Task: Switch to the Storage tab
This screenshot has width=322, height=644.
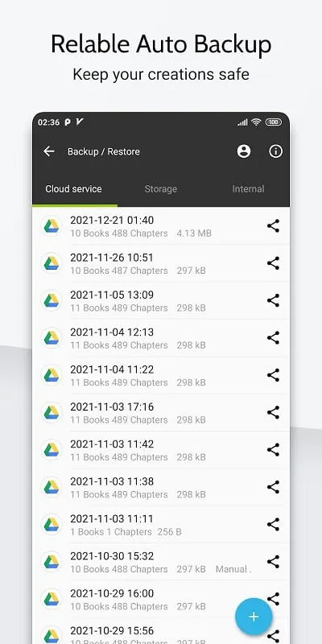Action: [160, 189]
